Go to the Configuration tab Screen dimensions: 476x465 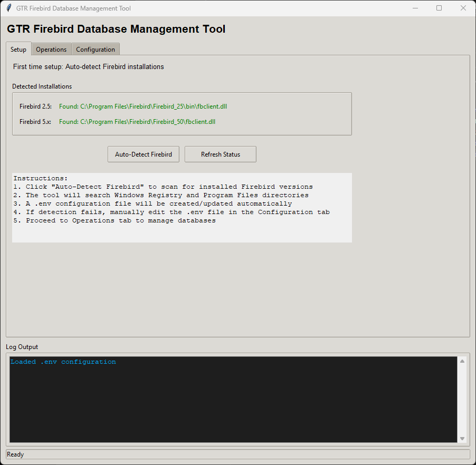tap(96, 49)
